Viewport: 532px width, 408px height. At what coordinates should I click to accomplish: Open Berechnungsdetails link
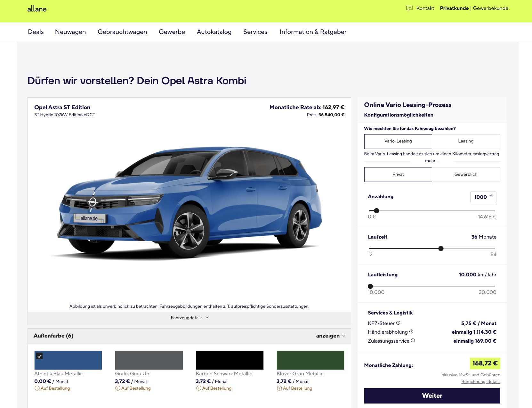point(480,382)
